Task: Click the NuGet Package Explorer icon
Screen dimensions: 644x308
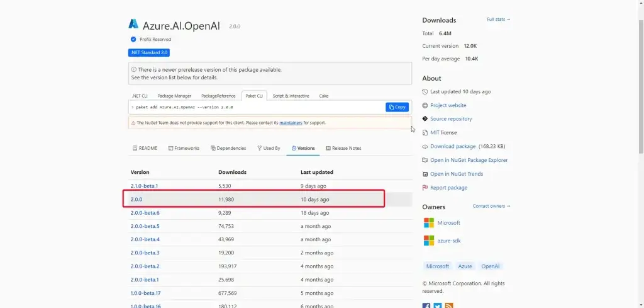Action: click(425, 160)
